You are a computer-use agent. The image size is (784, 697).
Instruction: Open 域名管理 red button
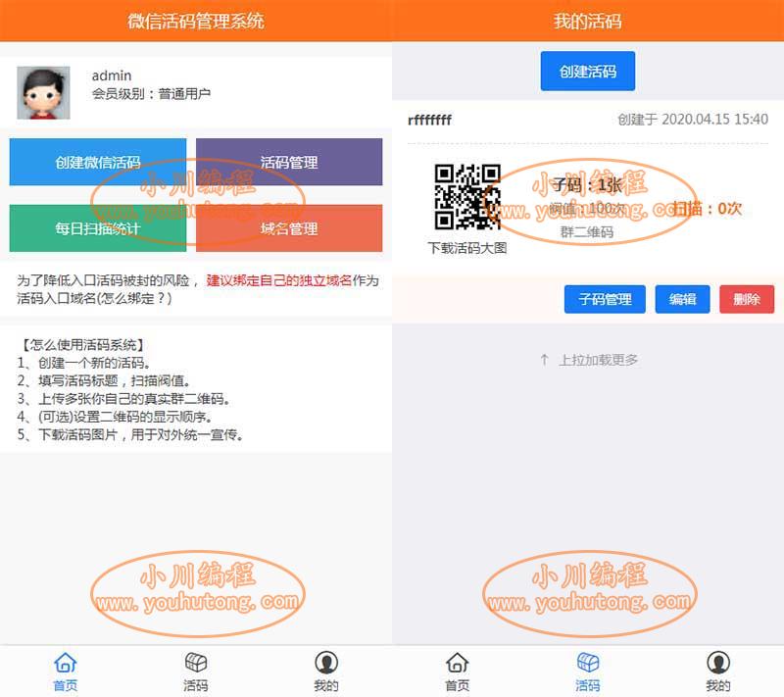point(289,228)
